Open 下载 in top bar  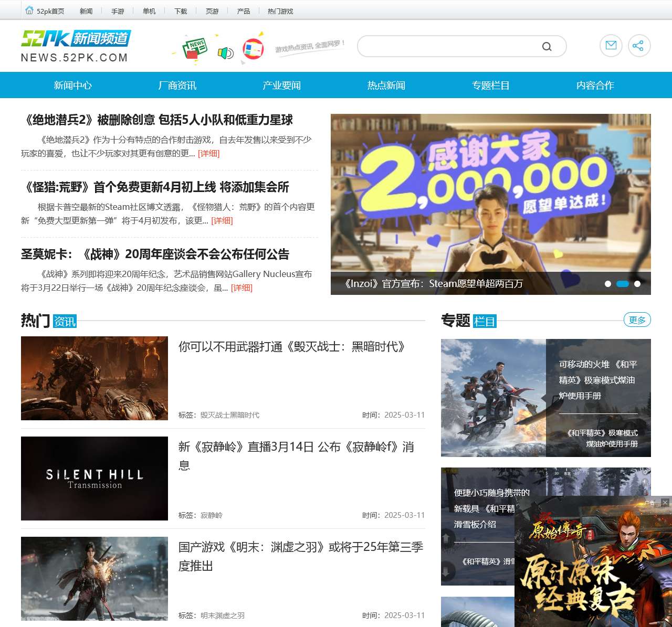coord(181,11)
